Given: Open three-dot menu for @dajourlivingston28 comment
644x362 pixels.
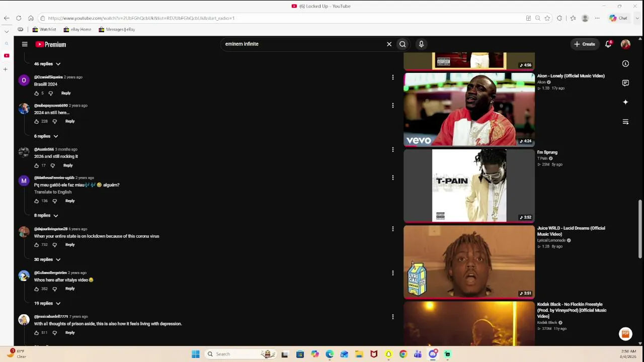Looking at the screenshot, I should pos(393,229).
